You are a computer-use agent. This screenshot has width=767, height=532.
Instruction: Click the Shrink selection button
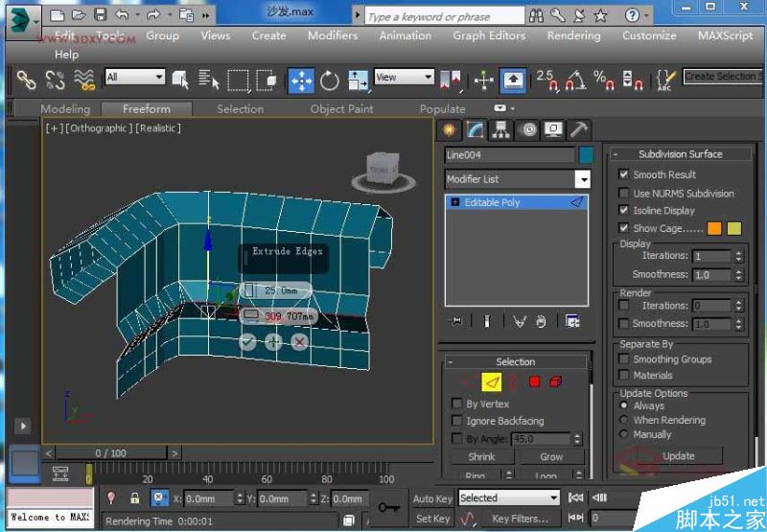click(482, 456)
